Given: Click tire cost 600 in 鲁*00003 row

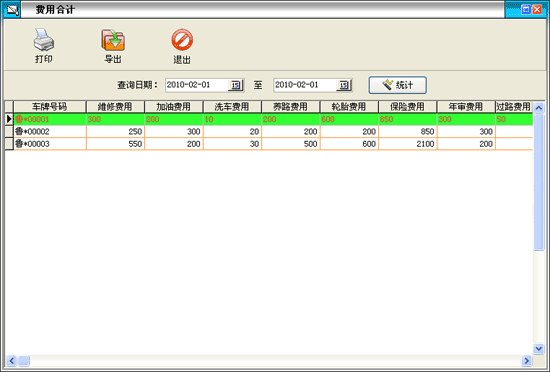Looking at the screenshot, I should pyautogui.click(x=349, y=144).
